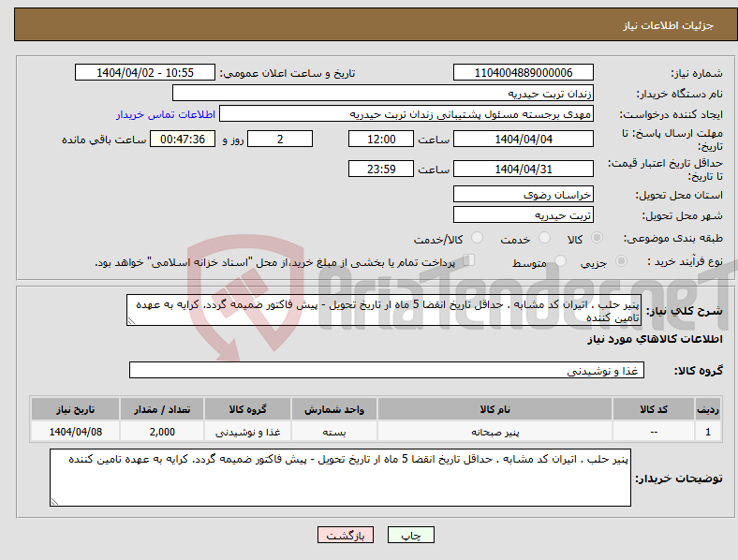The width and height of the screenshot is (738, 560).
Task: Click the ساعت باقی مانده label
Action: click(104, 140)
